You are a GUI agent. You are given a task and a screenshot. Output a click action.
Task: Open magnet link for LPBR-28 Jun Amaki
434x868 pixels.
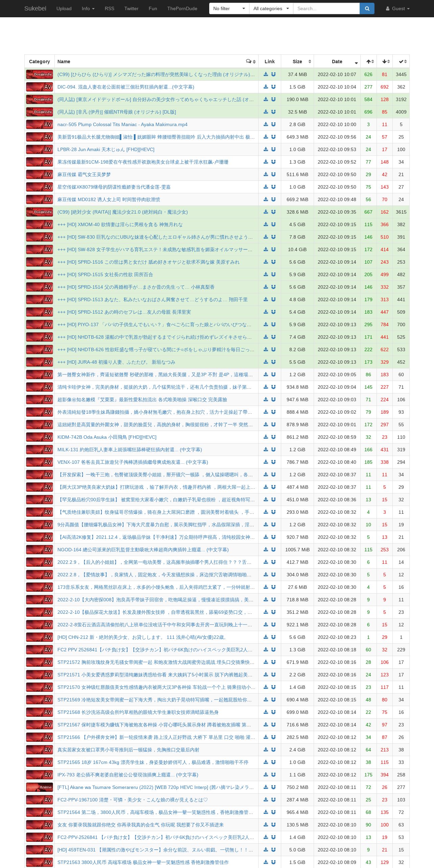273,149
